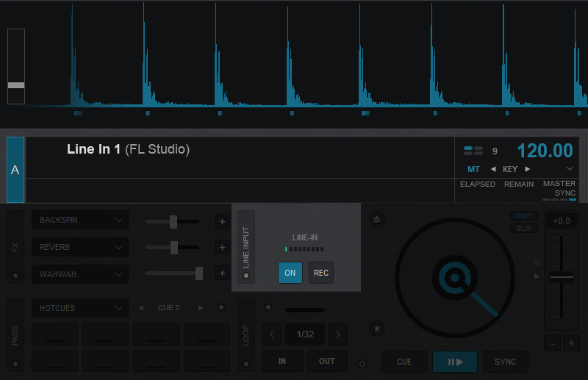
Task: Click the next key arrow
Action: click(527, 169)
